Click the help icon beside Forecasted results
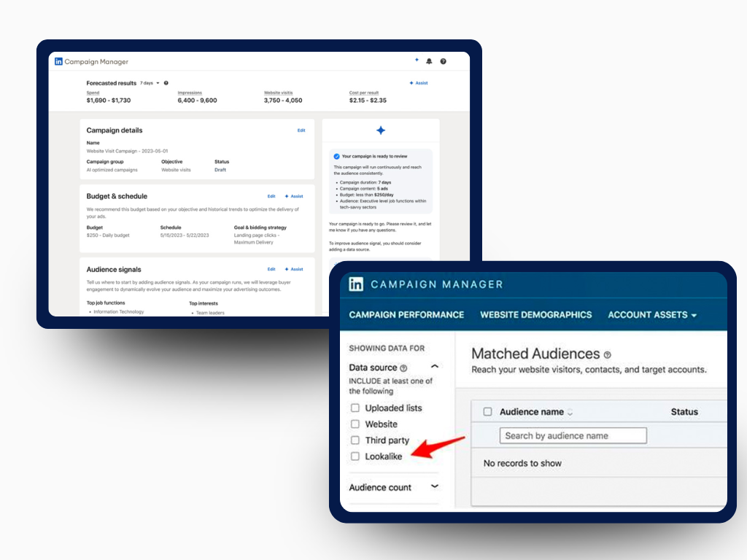This screenshot has width=747, height=560. pos(166,83)
